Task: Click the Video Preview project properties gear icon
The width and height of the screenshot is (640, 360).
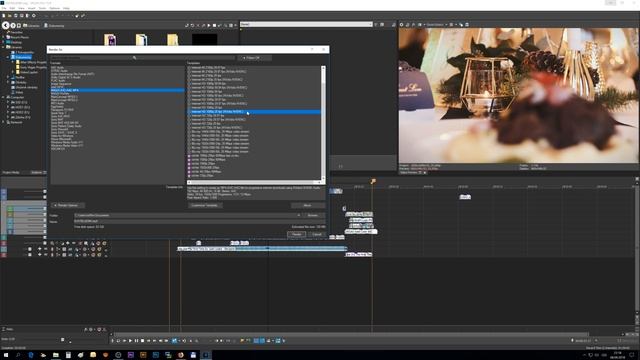Action: click(402, 24)
